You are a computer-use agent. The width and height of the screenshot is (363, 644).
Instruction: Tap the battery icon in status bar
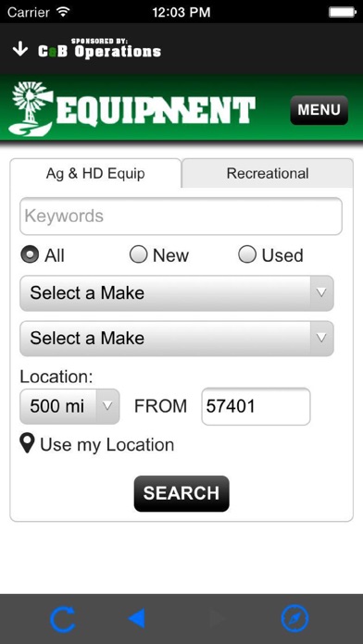coord(342,12)
